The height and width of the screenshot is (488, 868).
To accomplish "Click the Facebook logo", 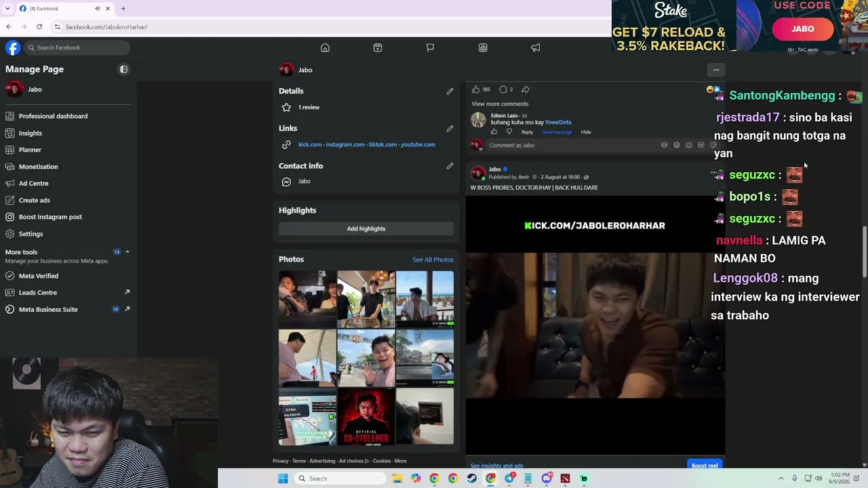I will coord(12,47).
